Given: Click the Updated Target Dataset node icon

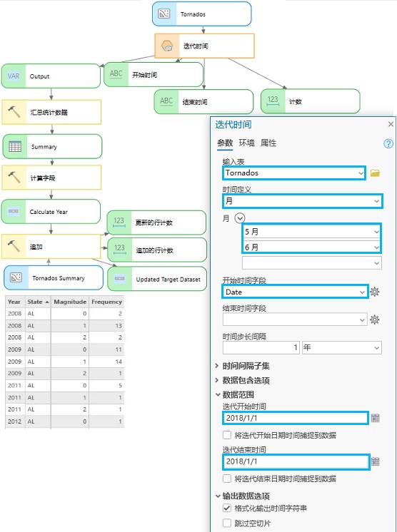Looking at the screenshot, I should [119, 279].
